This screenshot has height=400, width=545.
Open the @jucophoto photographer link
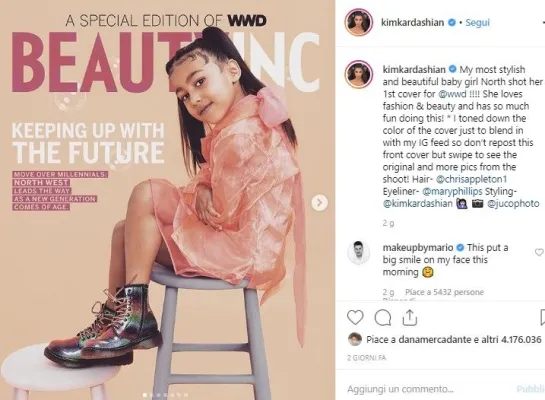click(x=513, y=204)
